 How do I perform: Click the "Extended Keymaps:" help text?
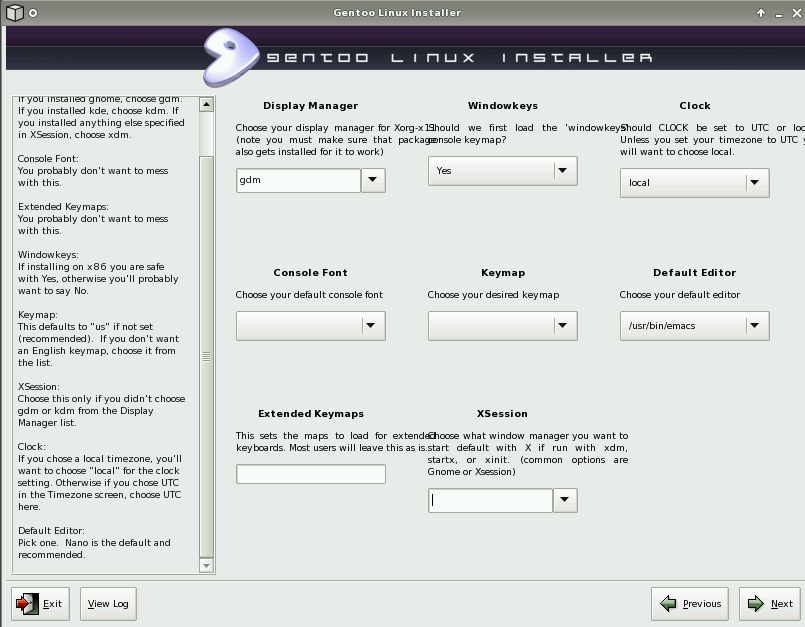(x=63, y=207)
